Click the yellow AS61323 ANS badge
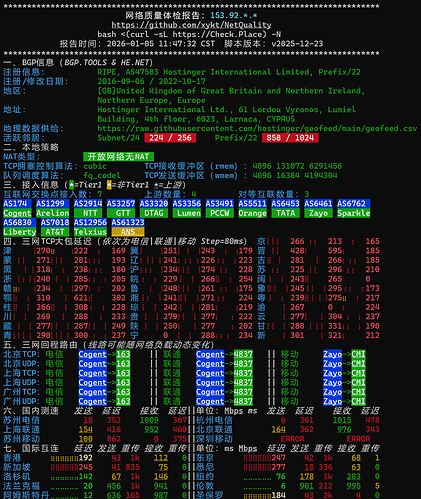This screenshot has height=499, width=421. pos(128,227)
